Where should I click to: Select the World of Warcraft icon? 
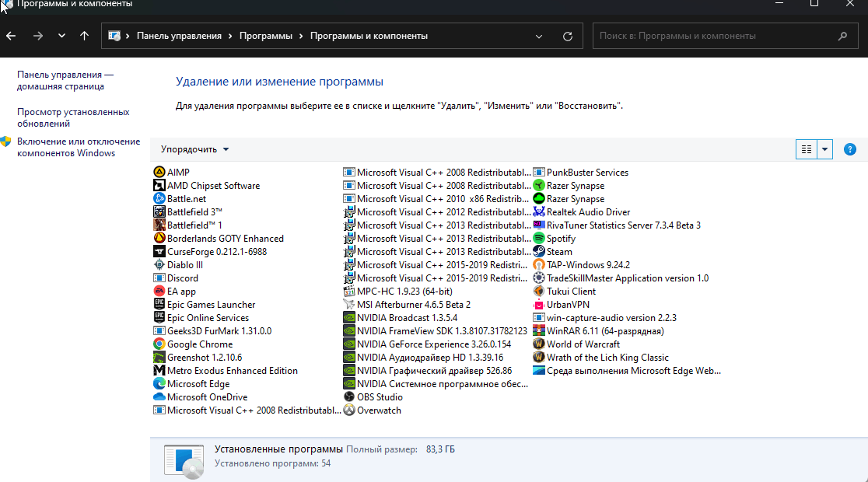pos(539,344)
